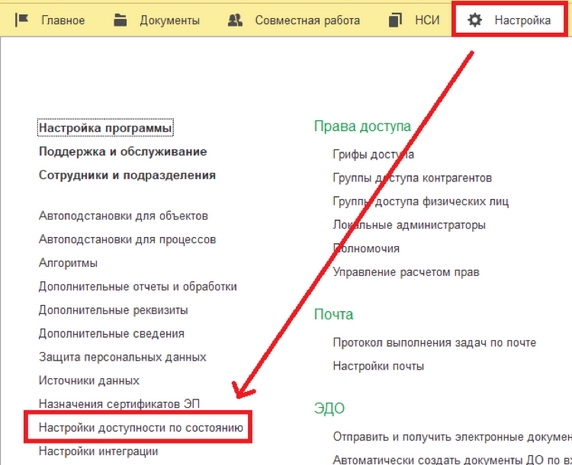Open Локальные администраторы link
Viewport: 572px width, 465px height.
(409, 225)
